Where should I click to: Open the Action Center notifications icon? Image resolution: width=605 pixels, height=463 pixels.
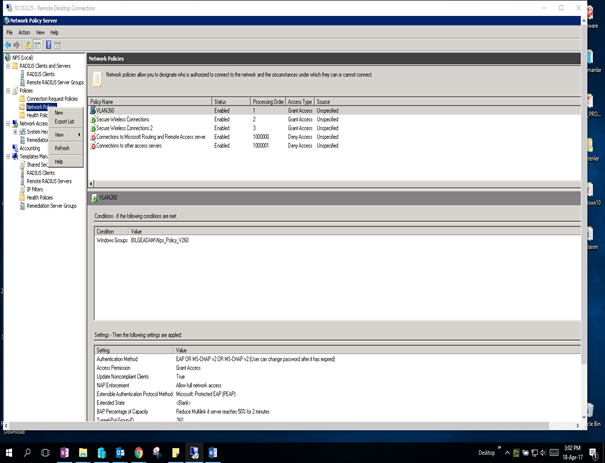click(x=594, y=453)
